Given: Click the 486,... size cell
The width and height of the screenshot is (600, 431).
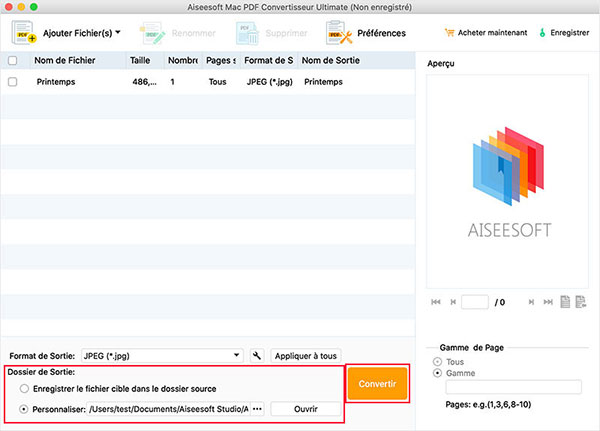Looking at the screenshot, I should click(144, 82).
